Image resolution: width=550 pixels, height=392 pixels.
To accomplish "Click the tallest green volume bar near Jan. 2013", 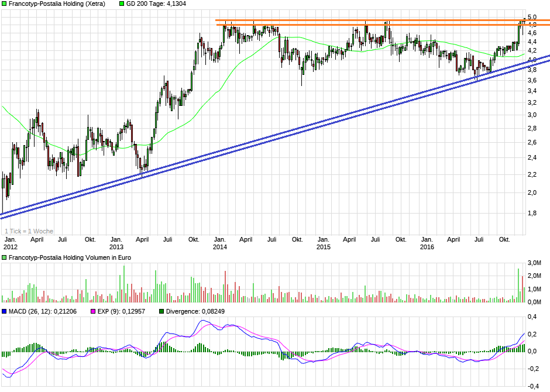I will 124,284.
